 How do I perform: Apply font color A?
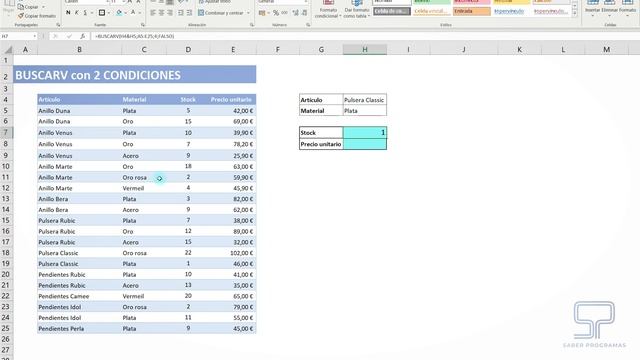pos(133,13)
